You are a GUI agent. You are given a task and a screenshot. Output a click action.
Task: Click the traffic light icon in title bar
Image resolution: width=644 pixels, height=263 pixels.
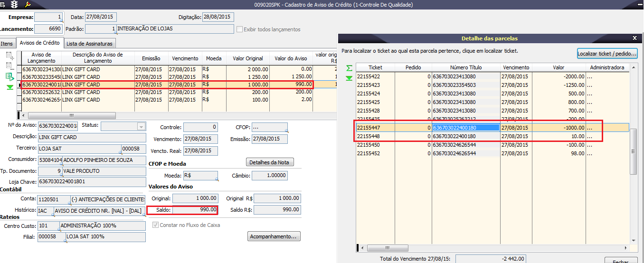click(15, 4)
